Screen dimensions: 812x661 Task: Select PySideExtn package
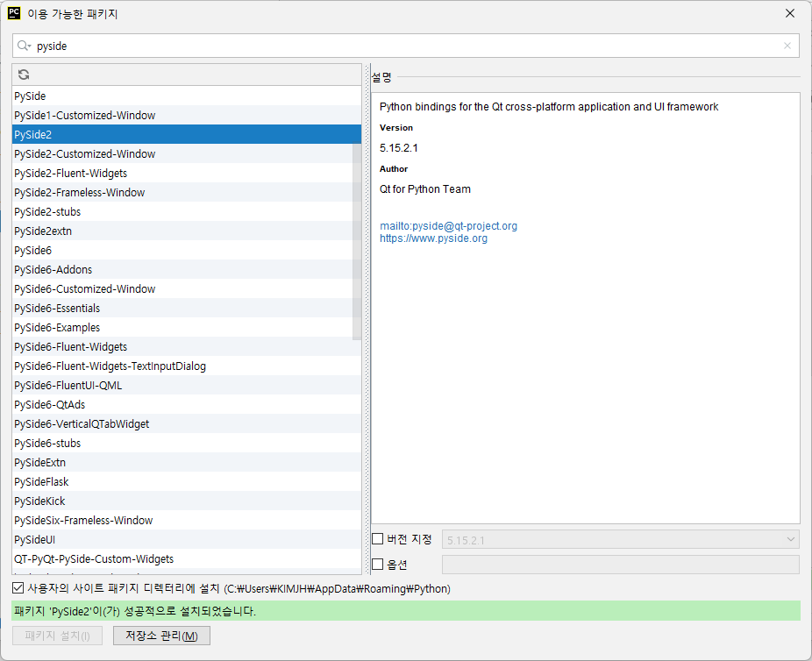187,462
